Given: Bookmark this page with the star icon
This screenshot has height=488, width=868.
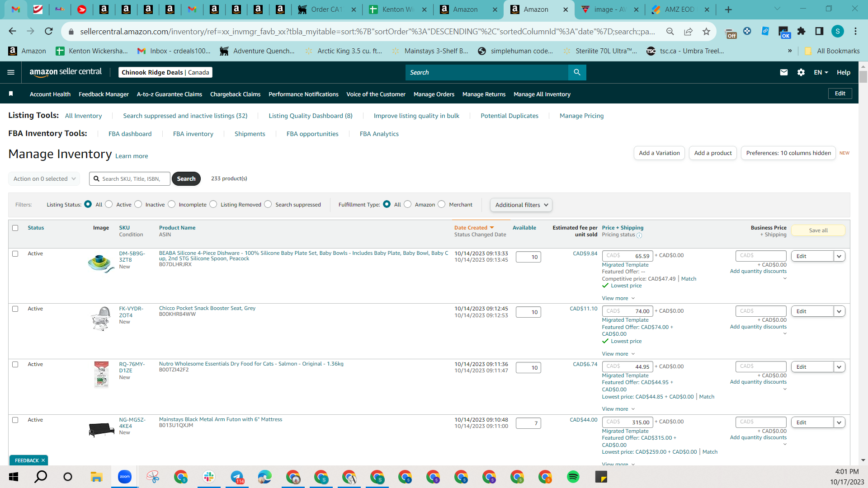Looking at the screenshot, I should pyautogui.click(x=706, y=31).
